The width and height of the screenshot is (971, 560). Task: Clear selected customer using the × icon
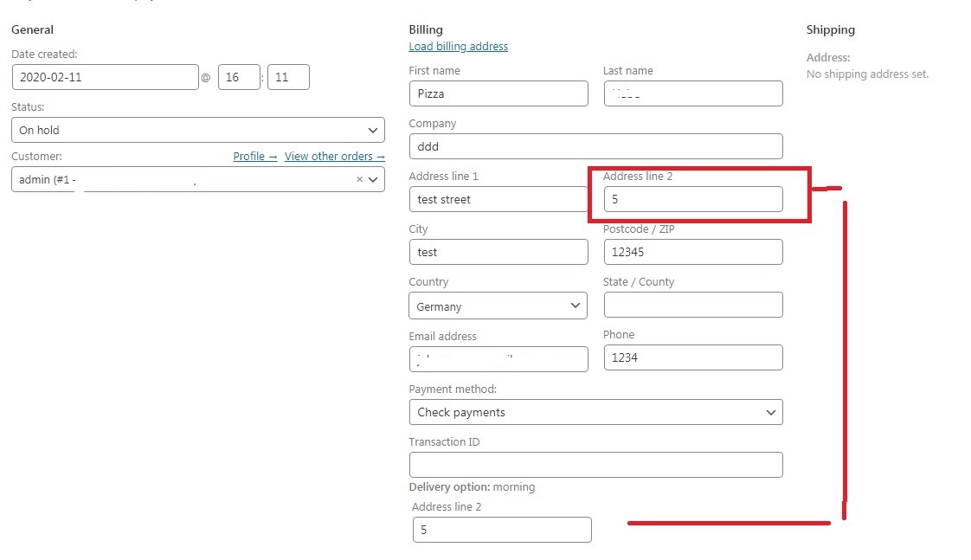[359, 179]
